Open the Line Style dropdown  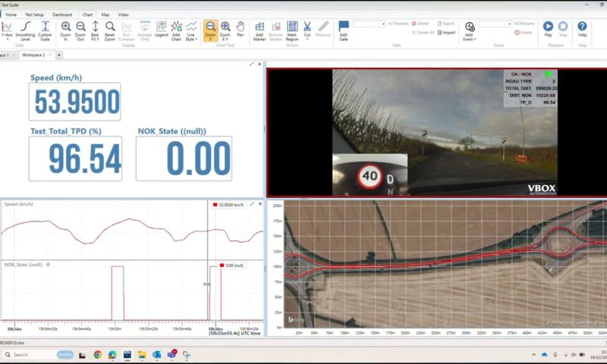pos(192,30)
